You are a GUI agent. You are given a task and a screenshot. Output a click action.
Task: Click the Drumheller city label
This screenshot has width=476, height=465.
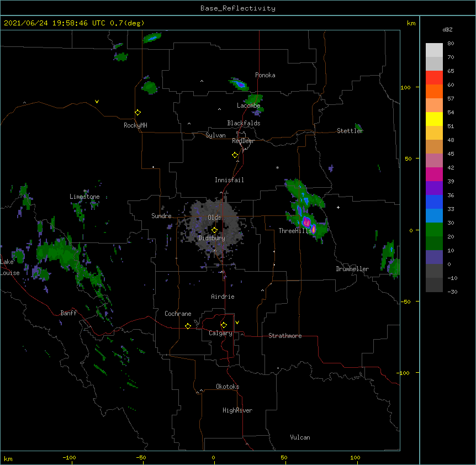[352, 269]
